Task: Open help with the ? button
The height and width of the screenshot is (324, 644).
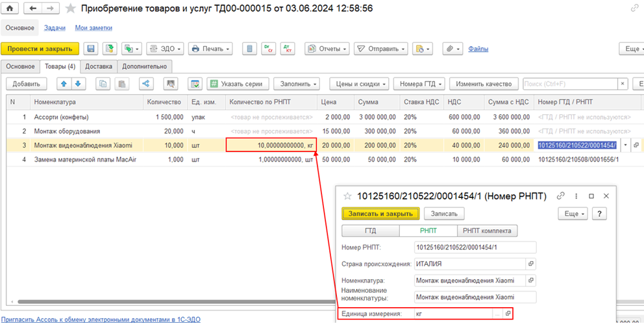Action: [x=600, y=214]
